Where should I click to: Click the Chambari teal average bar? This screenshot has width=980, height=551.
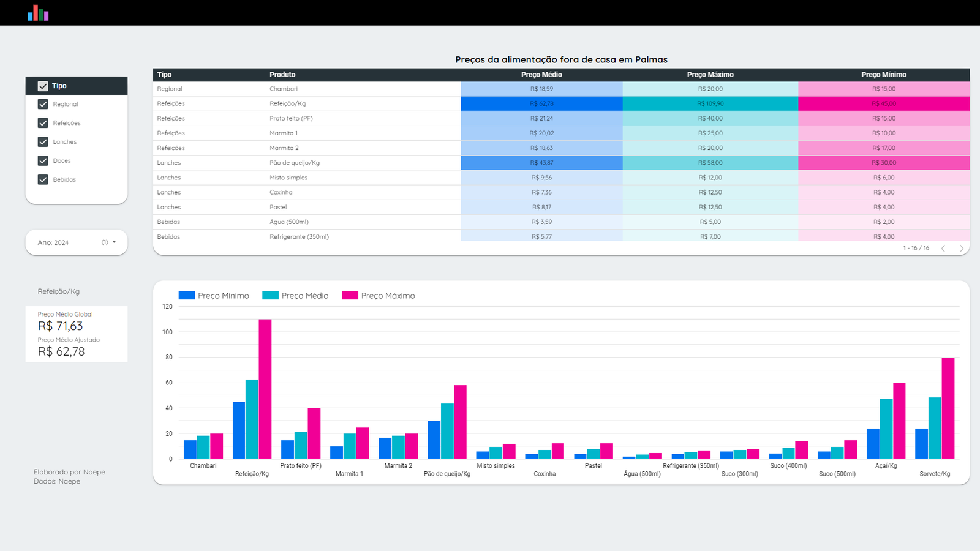203,447
